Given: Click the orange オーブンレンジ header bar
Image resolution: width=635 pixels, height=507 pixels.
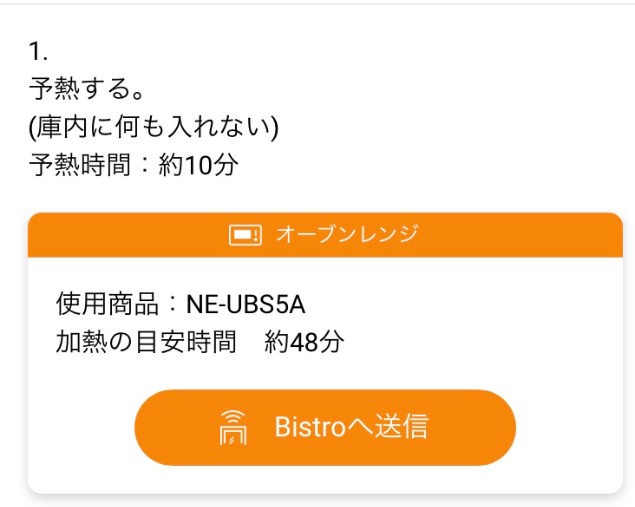Looking at the screenshot, I should pyautogui.click(x=325, y=235).
